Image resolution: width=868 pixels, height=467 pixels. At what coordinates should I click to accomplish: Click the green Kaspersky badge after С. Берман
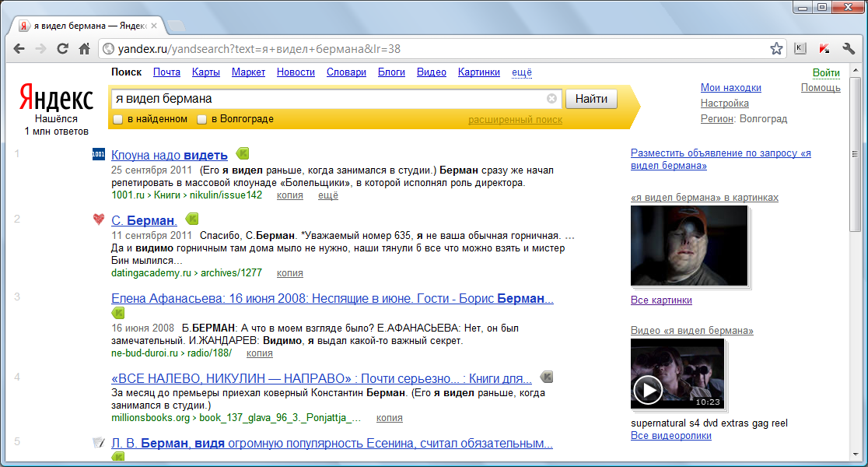point(192,218)
